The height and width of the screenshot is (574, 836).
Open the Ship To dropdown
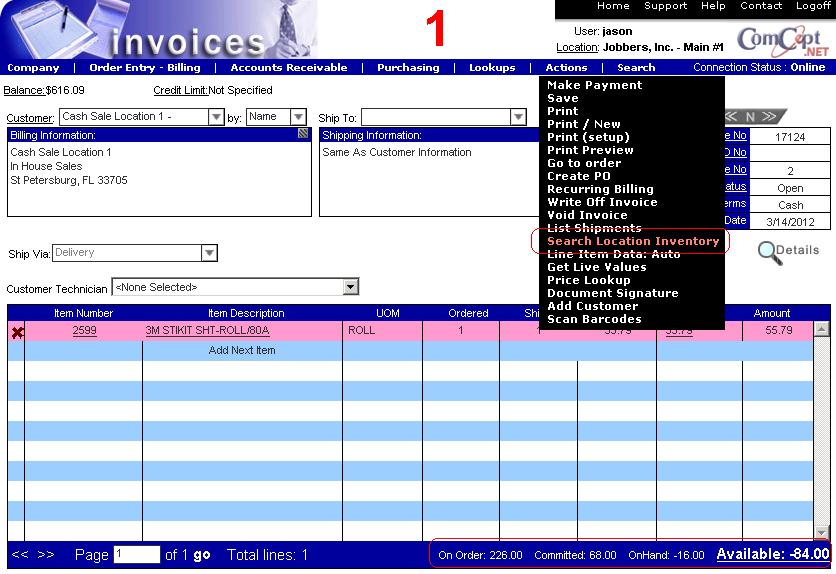click(x=518, y=117)
